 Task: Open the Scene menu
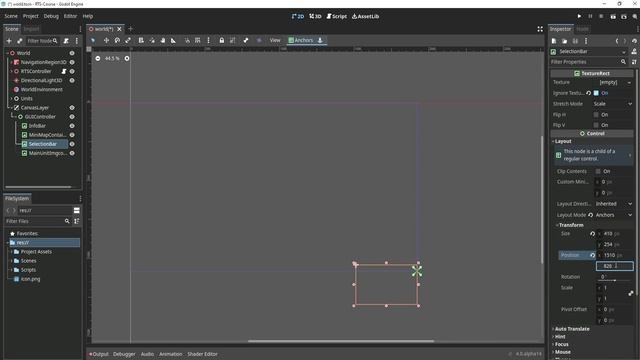point(11,16)
